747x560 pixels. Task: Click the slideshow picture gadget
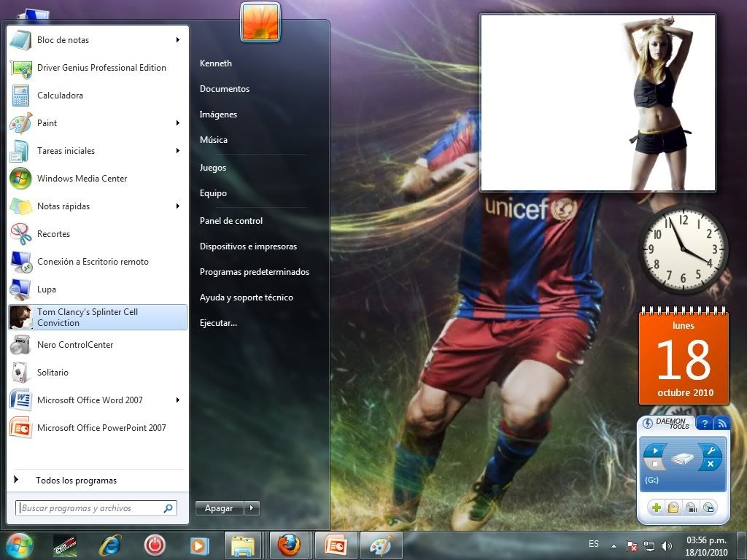(x=598, y=103)
